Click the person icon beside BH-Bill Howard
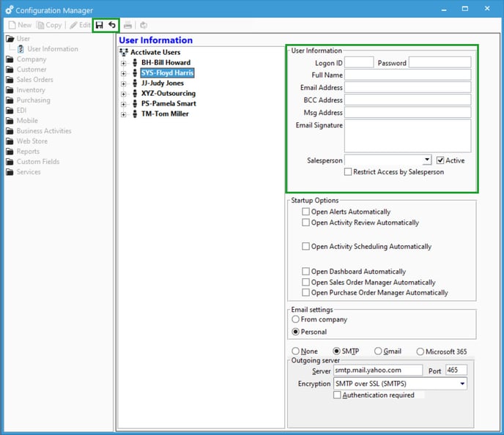The height and width of the screenshot is (435, 504). coord(135,62)
